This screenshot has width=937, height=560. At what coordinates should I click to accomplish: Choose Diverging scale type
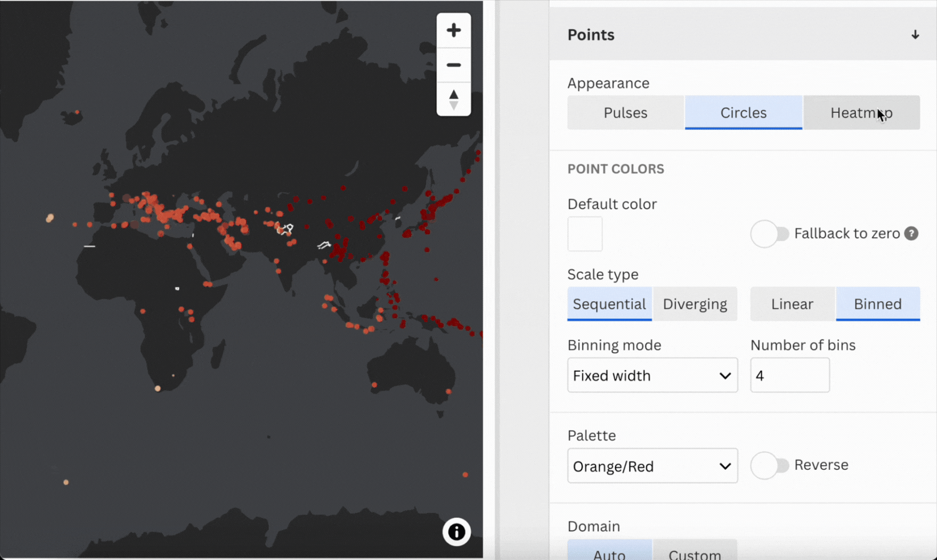(x=695, y=304)
